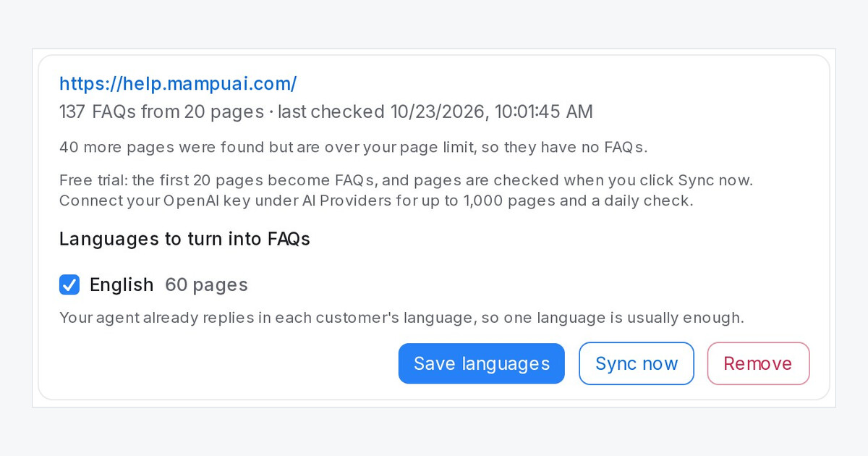Click the 40 more pages warning line
The width and height of the screenshot is (868, 456).
pos(353,147)
